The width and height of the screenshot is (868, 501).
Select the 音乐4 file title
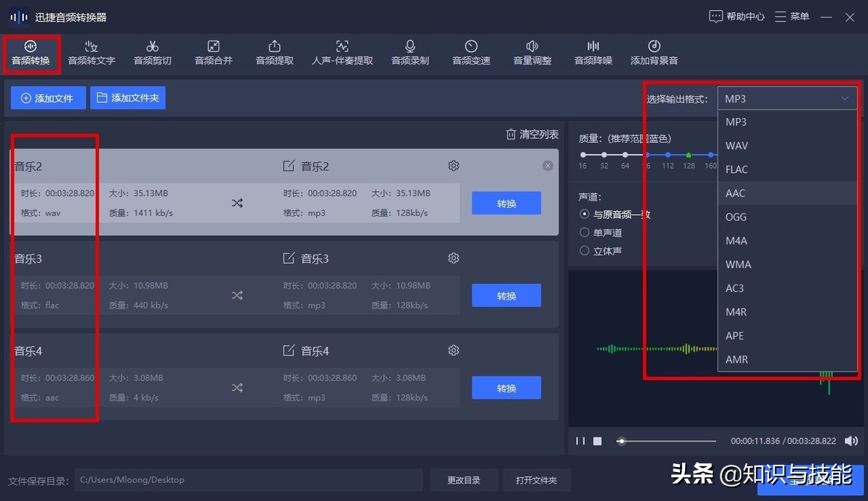click(x=28, y=351)
